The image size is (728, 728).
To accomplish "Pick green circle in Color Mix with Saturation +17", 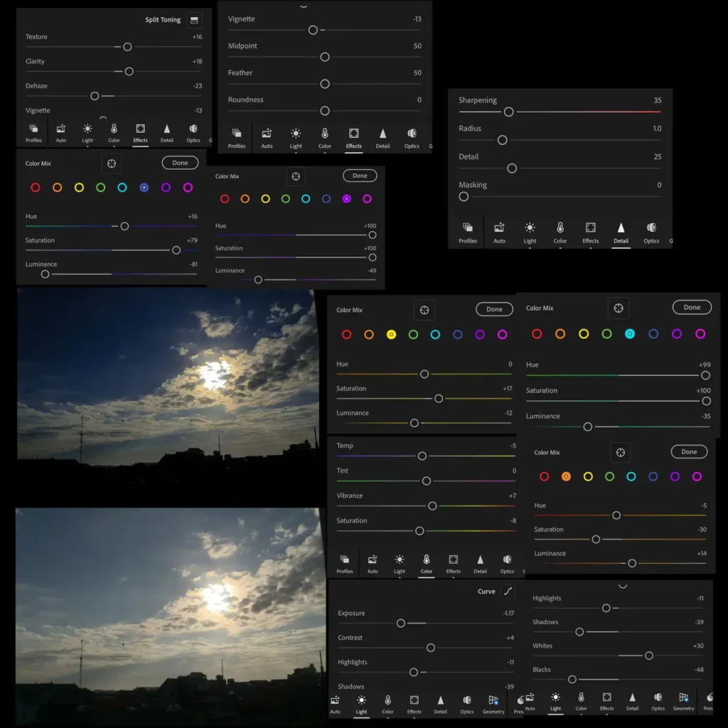I will [413, 335].
